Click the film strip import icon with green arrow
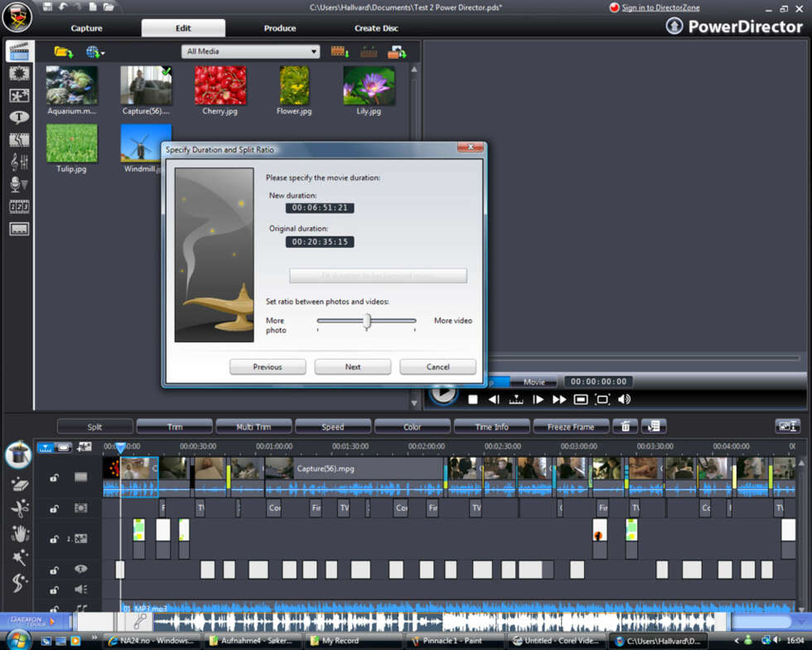The height and width of the screenshot is (650, 812). (339, 51)
